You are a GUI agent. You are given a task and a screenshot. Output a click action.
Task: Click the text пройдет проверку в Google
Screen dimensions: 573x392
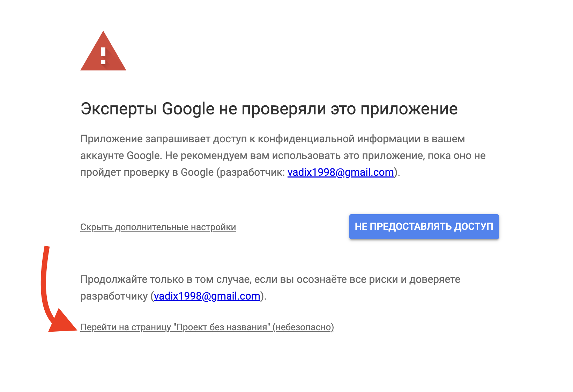pyautogui.click(x=147, y=172)
